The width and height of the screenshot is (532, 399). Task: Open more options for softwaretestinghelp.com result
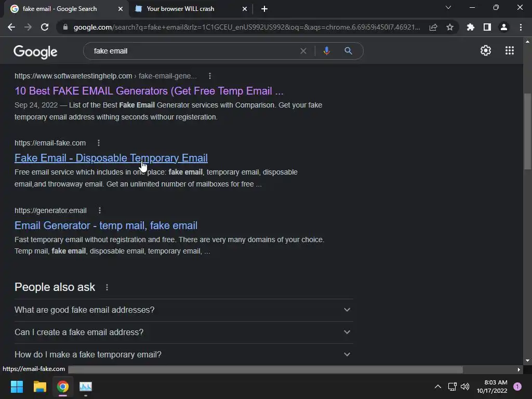tap(210, 76)
